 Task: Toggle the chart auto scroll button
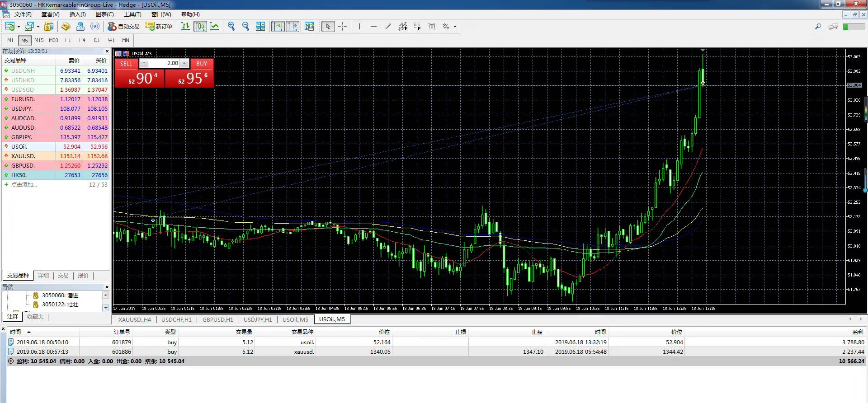click(x=278, y=26)
